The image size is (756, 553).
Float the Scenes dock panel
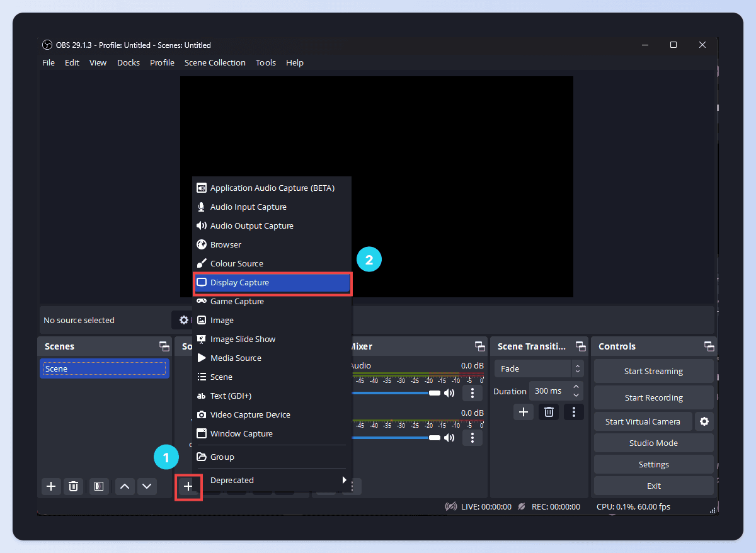click(164, 346)
